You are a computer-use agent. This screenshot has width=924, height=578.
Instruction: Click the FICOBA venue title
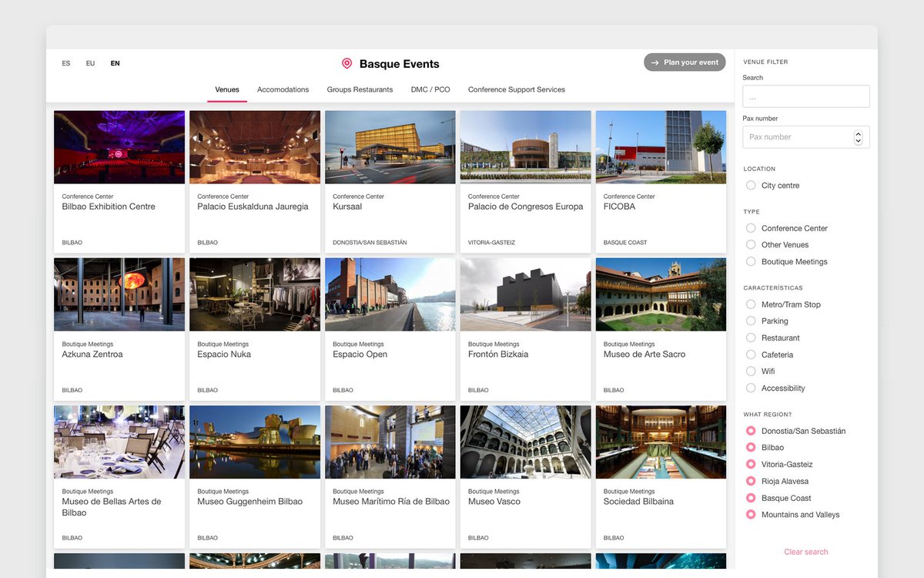(620, 207)
